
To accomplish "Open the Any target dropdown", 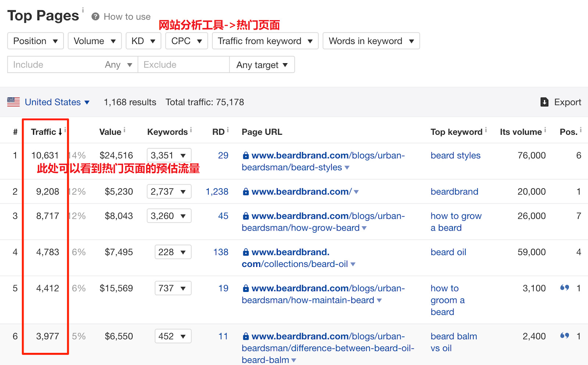I will coord(262,65).
